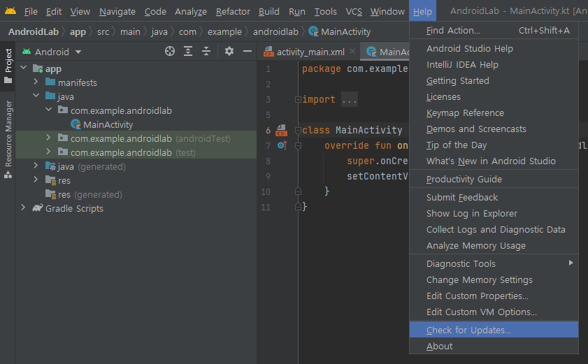Viewport: 588px width, 364px height.
Task: Expand com.example.androidlab (test) package
Action: [x=48, y=152]
